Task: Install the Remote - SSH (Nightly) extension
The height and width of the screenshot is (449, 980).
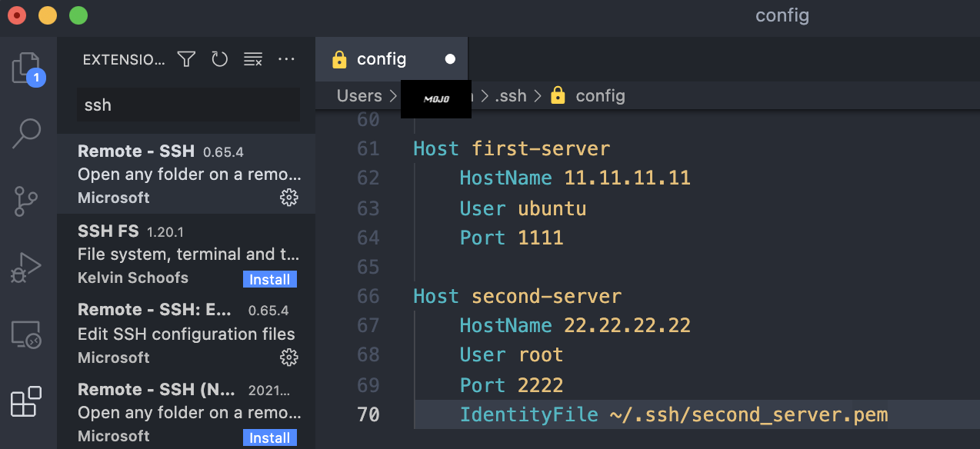Action: click(270, 437)
